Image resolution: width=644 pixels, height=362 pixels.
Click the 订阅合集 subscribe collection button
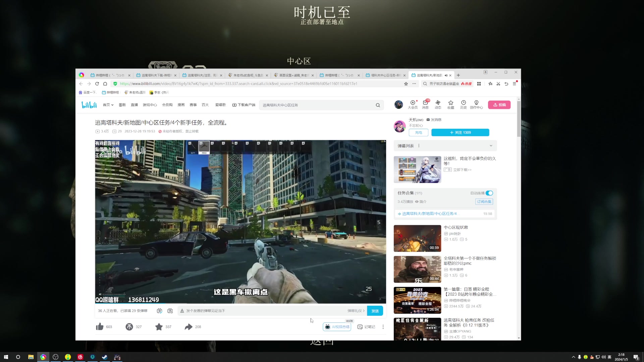point(484,201)
